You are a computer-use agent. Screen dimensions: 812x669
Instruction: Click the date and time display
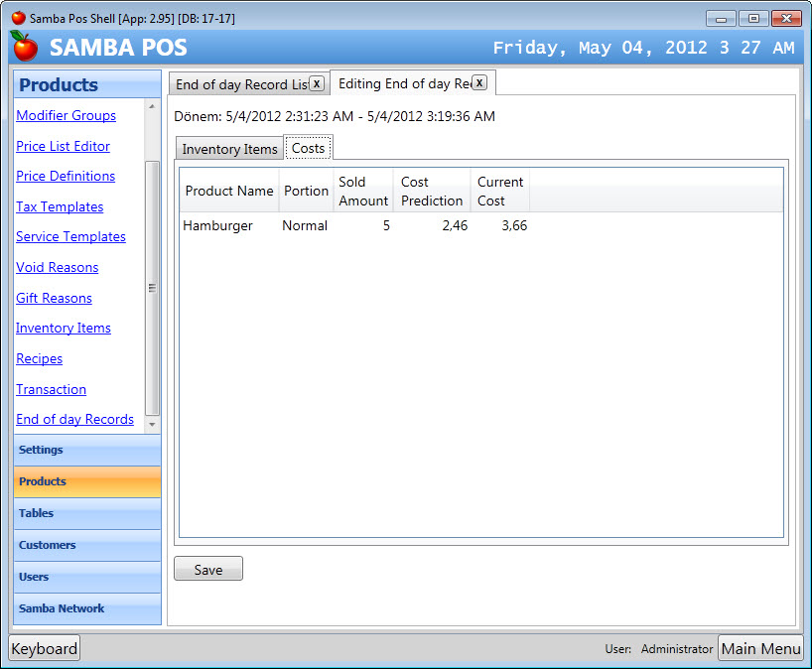643,48
